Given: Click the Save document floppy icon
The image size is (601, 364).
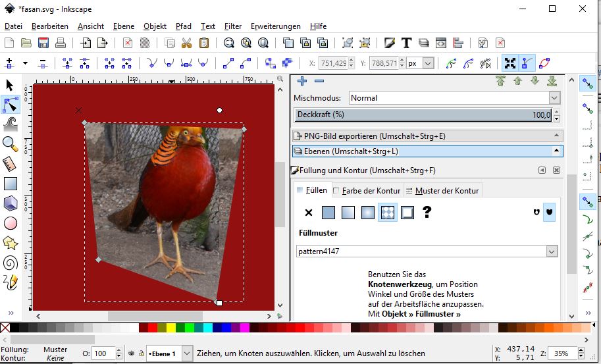Looking at the screenshot, I should point(43,43).
